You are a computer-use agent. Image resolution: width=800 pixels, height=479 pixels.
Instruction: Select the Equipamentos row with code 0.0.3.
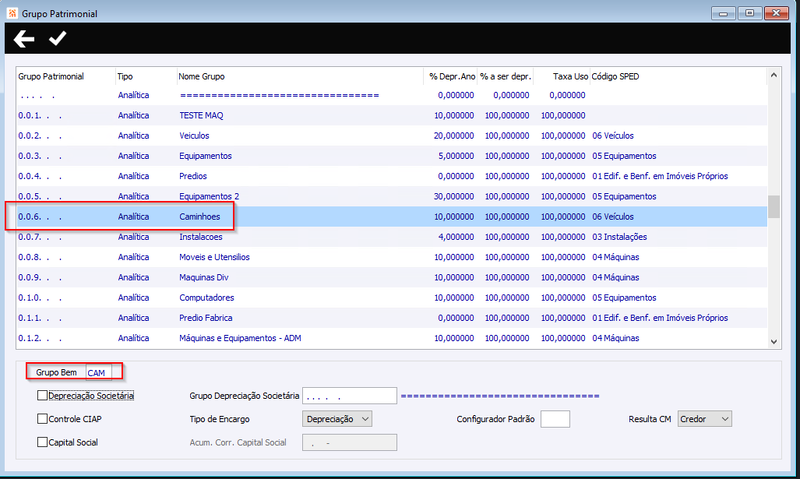[x=391, y=156]
